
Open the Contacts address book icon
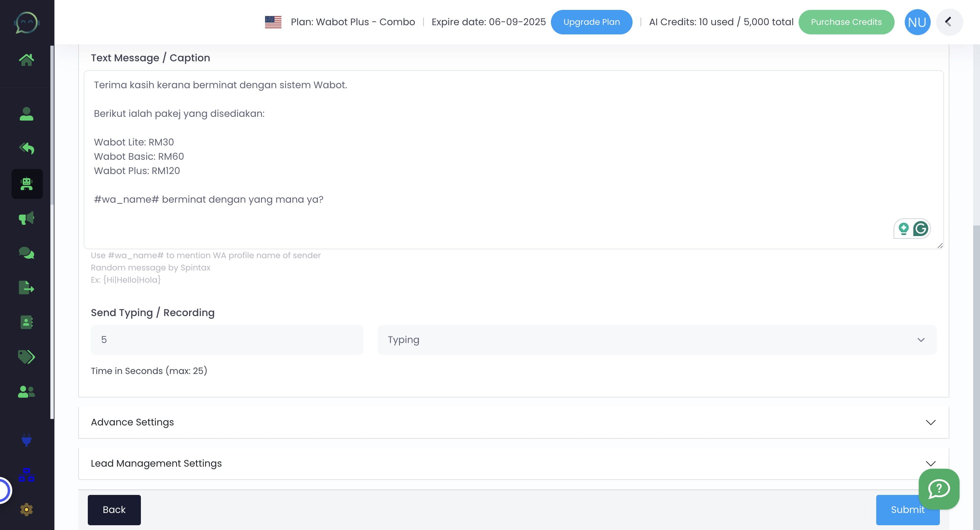pyautogui.click(x=27, y=322)
